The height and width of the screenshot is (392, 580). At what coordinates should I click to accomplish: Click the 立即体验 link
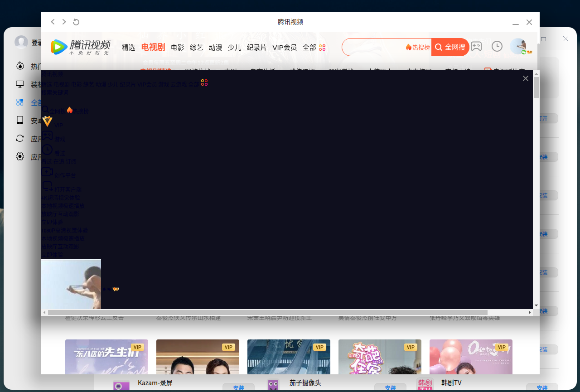pos(52,222)
